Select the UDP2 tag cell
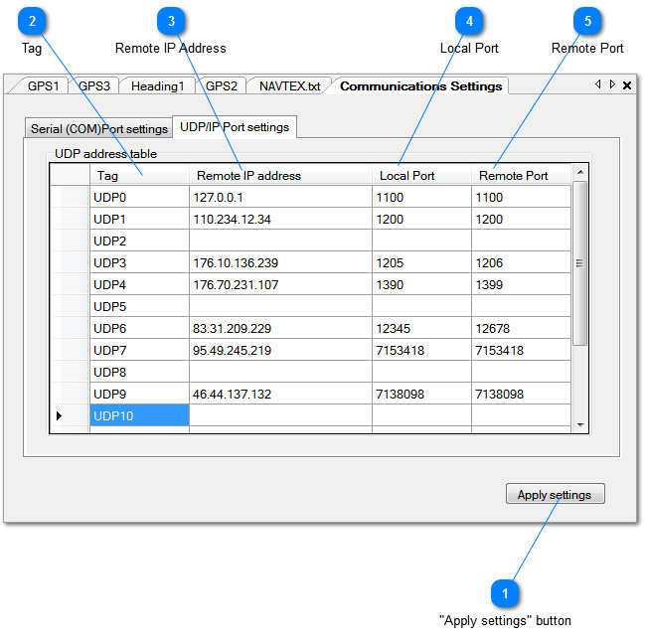645x644 pixels. click(x=139, y=241)
